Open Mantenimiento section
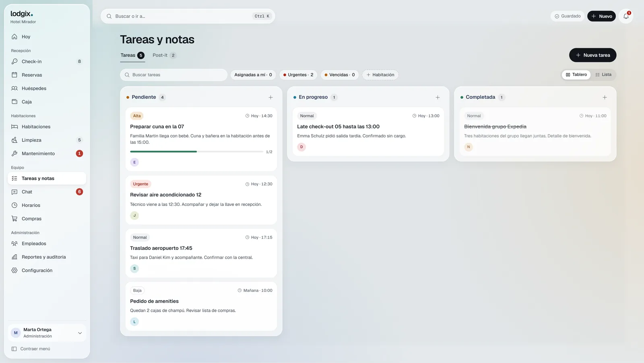This screenshot has width=644, height=363. point(47,153)
